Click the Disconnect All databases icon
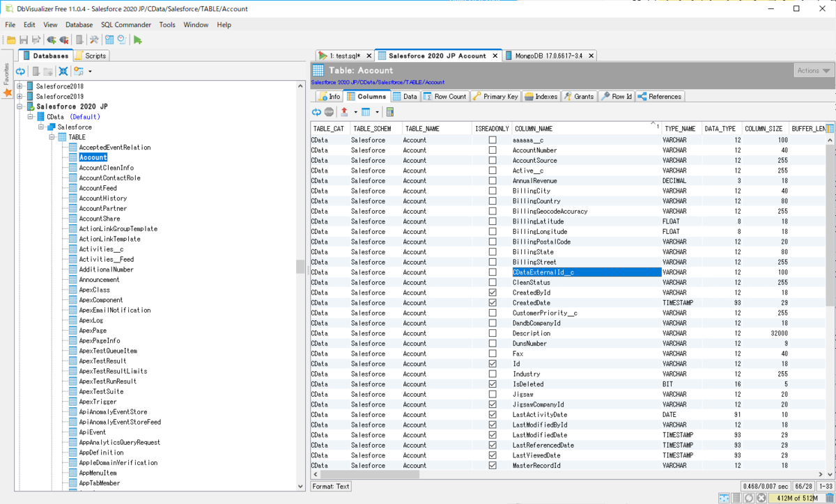This screenshot has width=836, height=504. tap(64, 40)
